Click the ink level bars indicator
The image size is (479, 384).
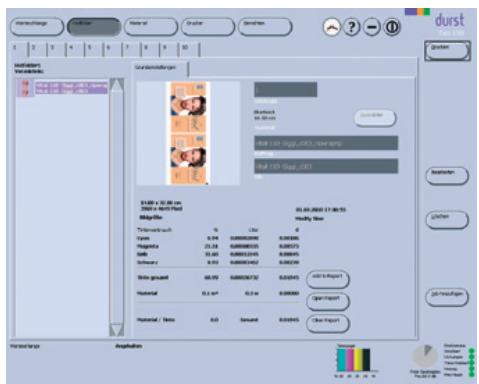pyautogui.click(x=353, y=360)
